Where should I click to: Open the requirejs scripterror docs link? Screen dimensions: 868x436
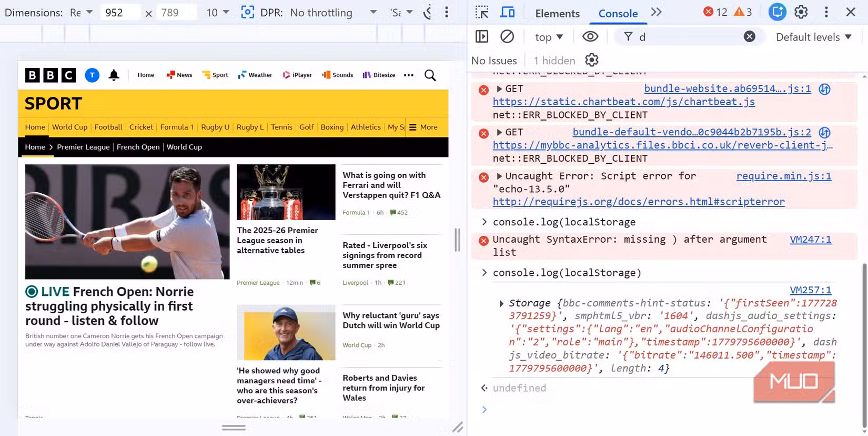click(x=639, y=202)
